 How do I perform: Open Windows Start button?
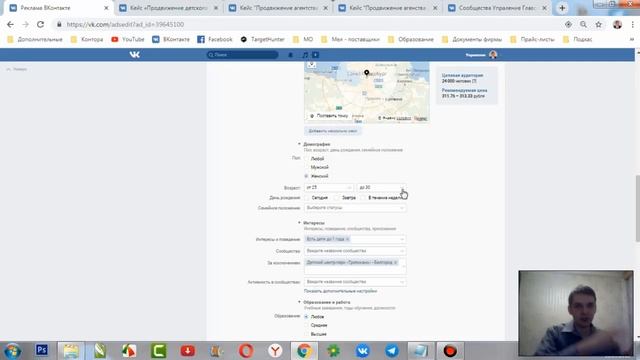12,351
